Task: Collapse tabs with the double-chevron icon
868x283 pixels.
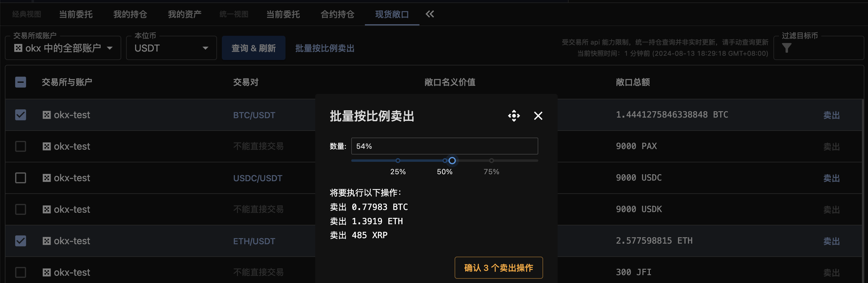Action: click(430, 14)
